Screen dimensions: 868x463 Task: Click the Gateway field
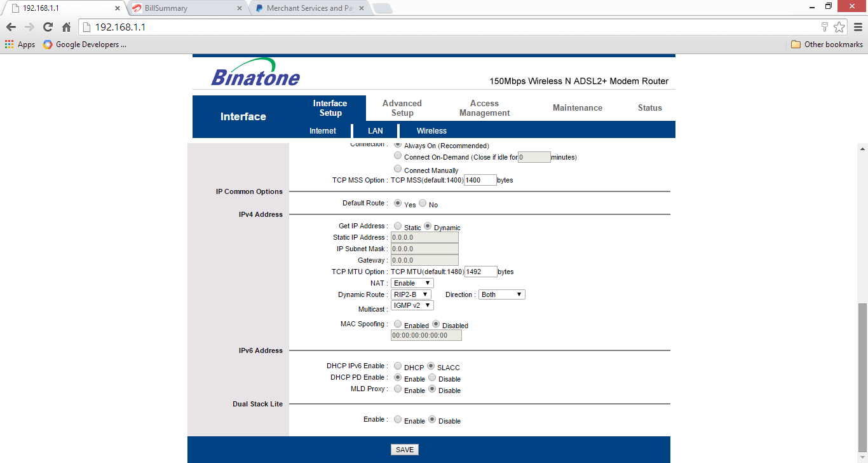(x=424, y=260)
